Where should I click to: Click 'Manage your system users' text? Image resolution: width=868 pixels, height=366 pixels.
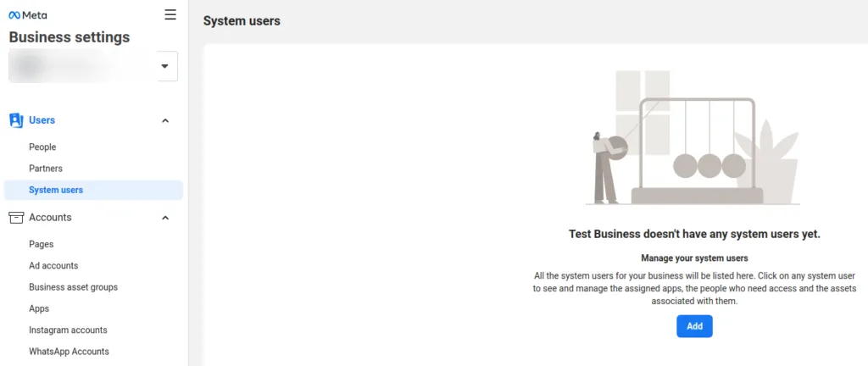[695, 258]
